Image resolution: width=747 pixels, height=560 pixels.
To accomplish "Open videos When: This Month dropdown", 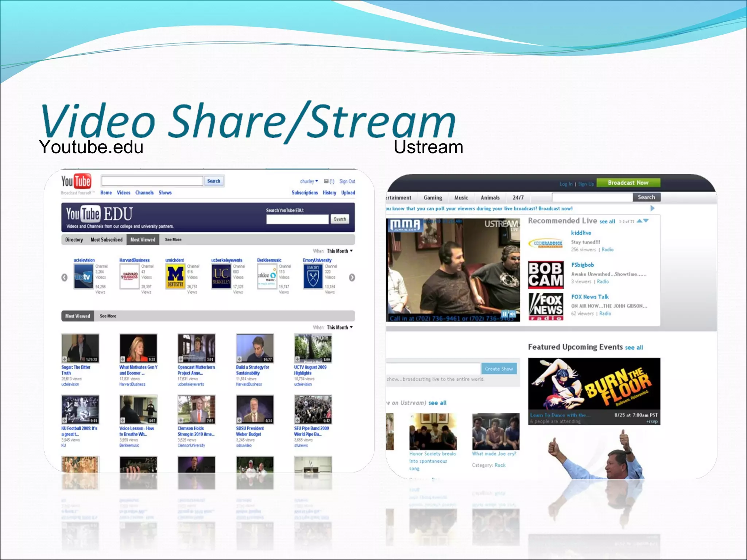I will [x=340, y=327].
